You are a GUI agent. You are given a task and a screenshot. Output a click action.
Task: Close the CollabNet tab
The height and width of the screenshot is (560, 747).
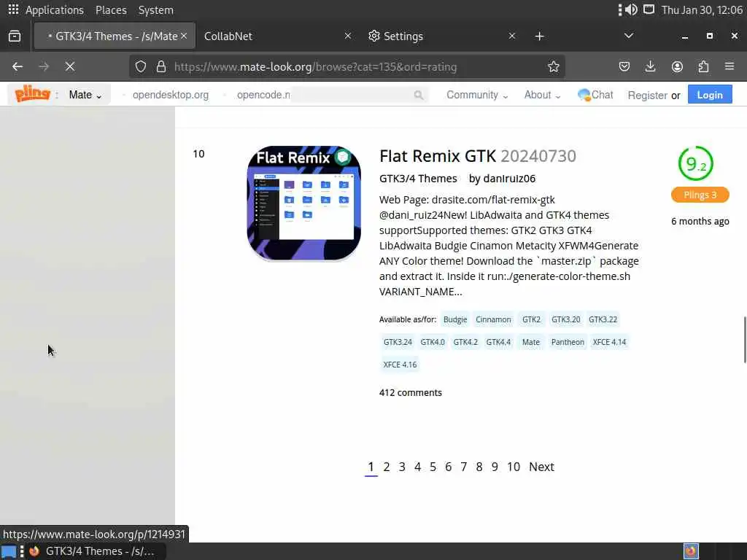348,36
